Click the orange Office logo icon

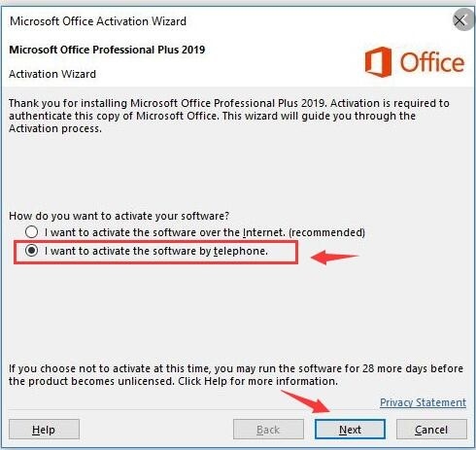378,62
